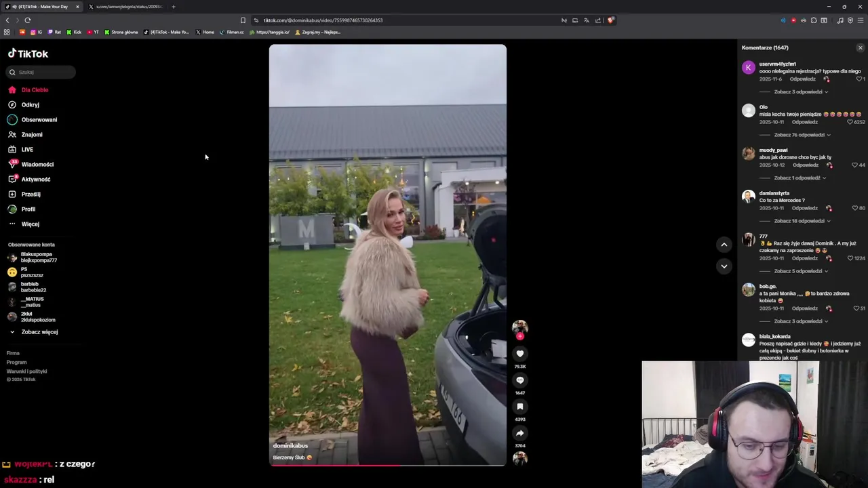Open a new browser tab
868x488 pixels.
click(x=173, y=7)
